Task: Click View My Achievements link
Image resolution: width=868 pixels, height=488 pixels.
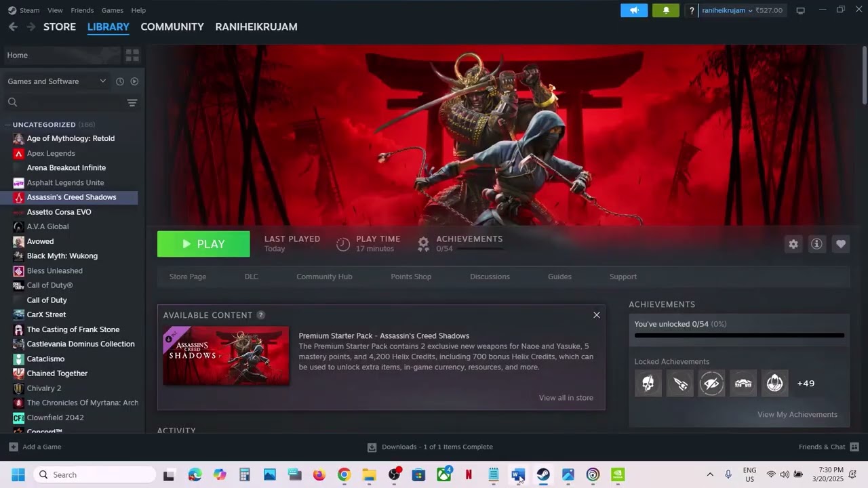Action: (797, 414)
